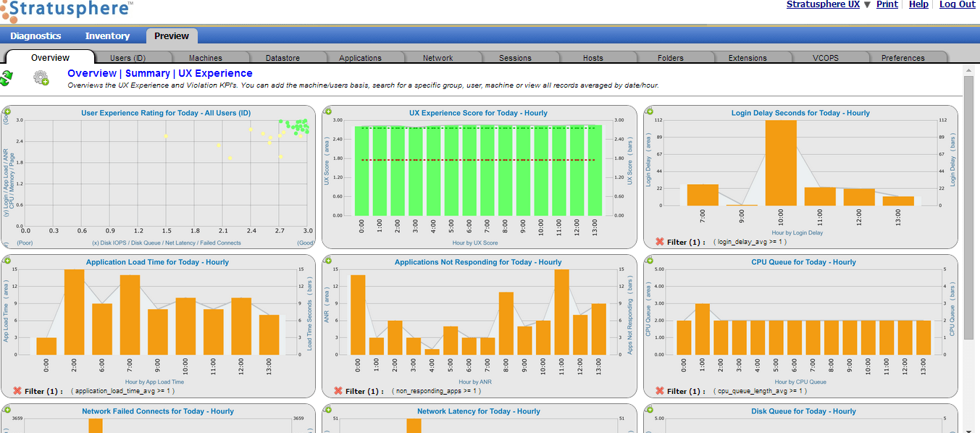Click the green plus on Login Delay Seconds chart
980x433 pixels.
[x=648, y=111]
